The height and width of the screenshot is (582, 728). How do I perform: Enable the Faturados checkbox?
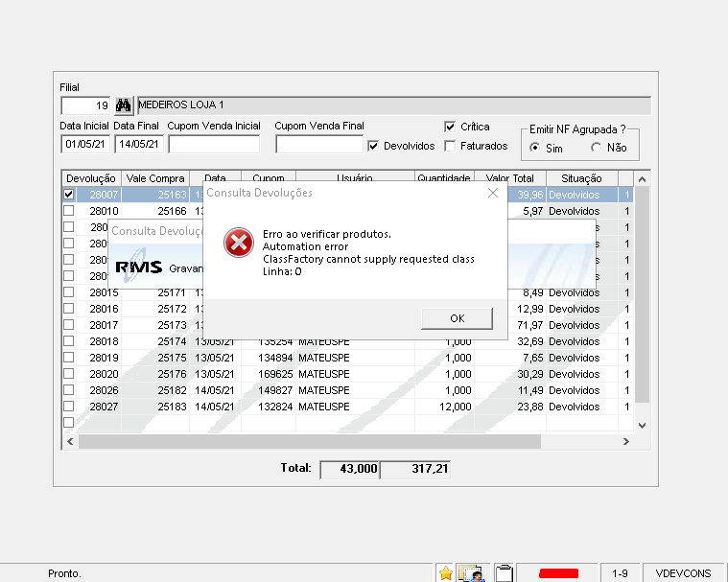click(x=450, y=146)
